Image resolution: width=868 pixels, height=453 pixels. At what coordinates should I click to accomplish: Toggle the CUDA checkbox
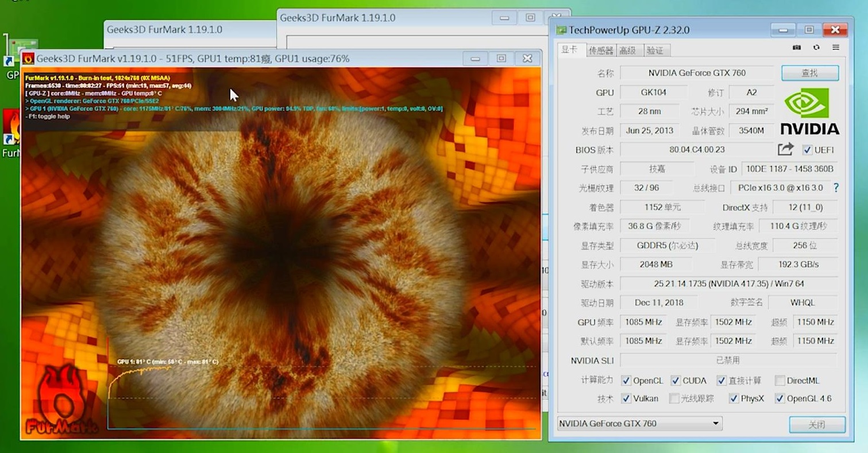[676, 381]
